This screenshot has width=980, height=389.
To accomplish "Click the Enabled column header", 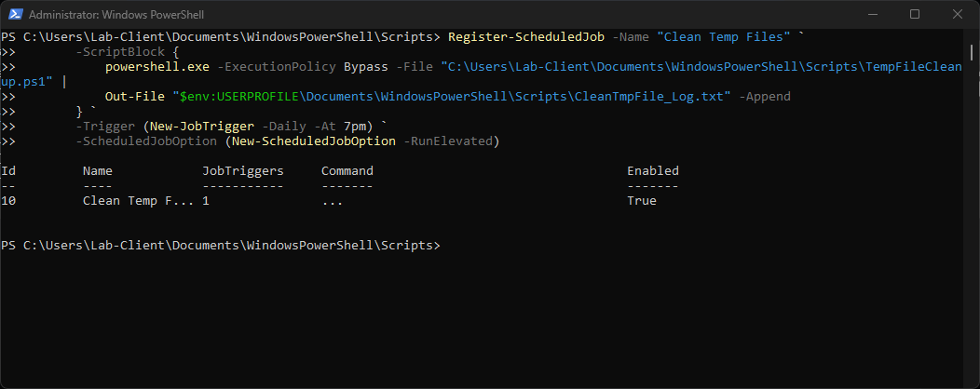I will [x=652, y=171].
